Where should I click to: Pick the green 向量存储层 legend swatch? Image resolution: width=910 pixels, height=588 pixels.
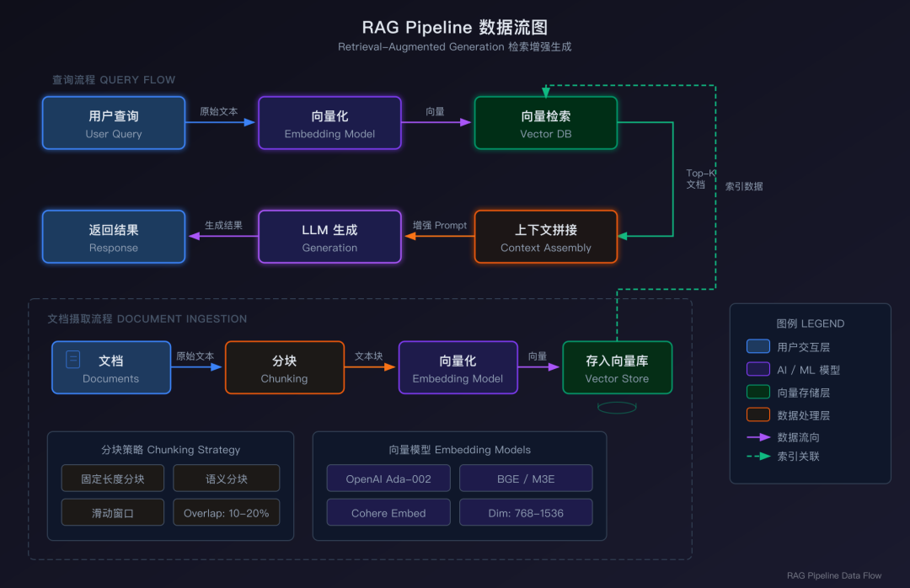point(758,392)
